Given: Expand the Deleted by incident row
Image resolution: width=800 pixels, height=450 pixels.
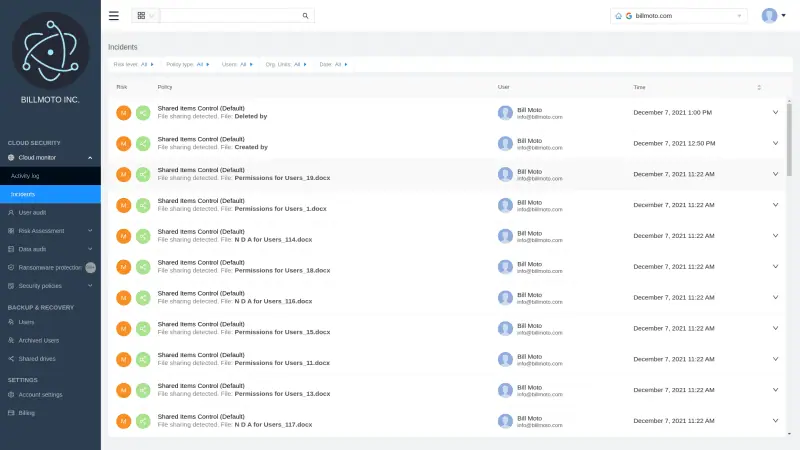Looking at the screenshot, I should coord(775,112).
